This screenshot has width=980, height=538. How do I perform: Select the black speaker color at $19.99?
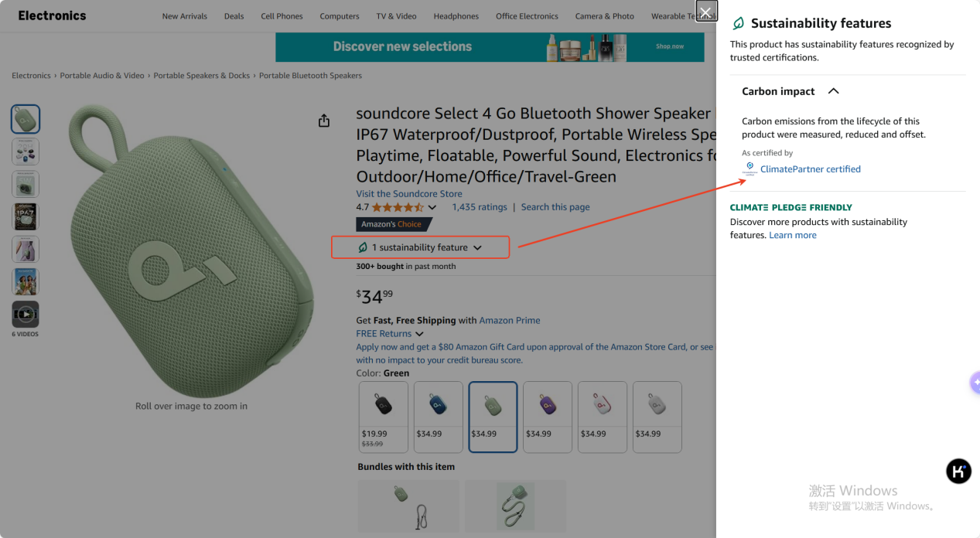(x=384, y=417)
